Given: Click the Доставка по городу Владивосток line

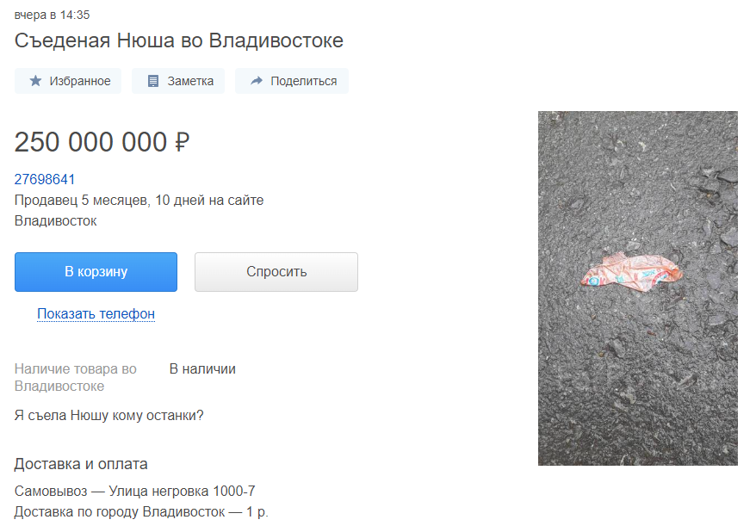Looking at the screenshot, I should 141,511.
